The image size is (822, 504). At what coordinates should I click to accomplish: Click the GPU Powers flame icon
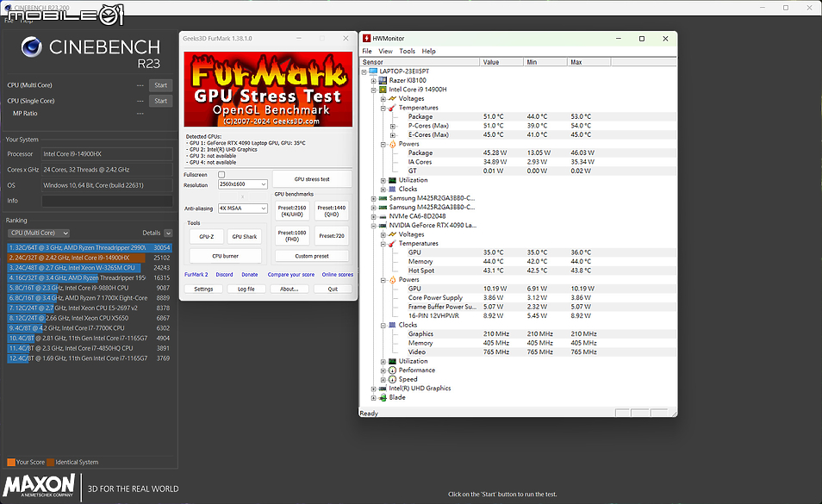pos(392,280)
